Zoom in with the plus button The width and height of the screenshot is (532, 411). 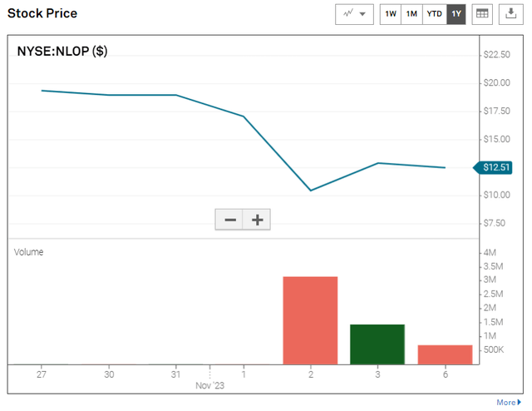click(x=257, y=220)
